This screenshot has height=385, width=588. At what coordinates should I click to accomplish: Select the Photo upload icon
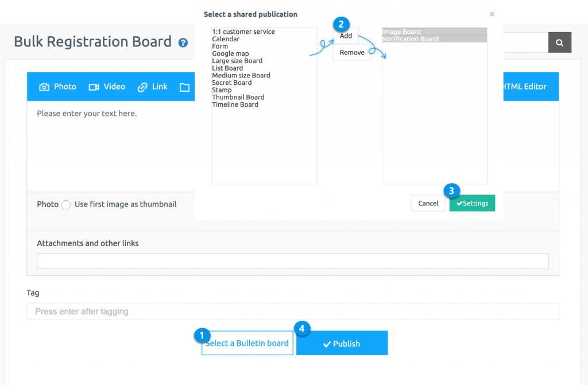tap(45, 87)
